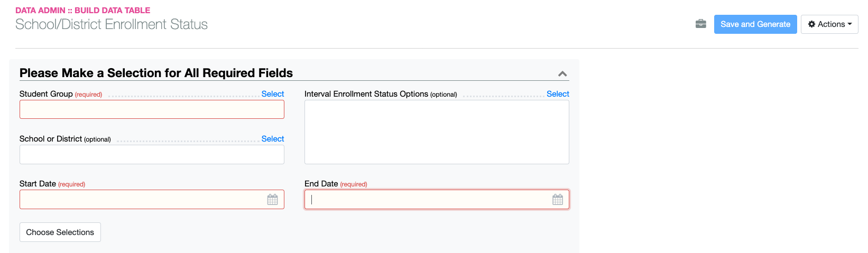Click the School/District Enrollment Status page title

click(x=111, y=24)
